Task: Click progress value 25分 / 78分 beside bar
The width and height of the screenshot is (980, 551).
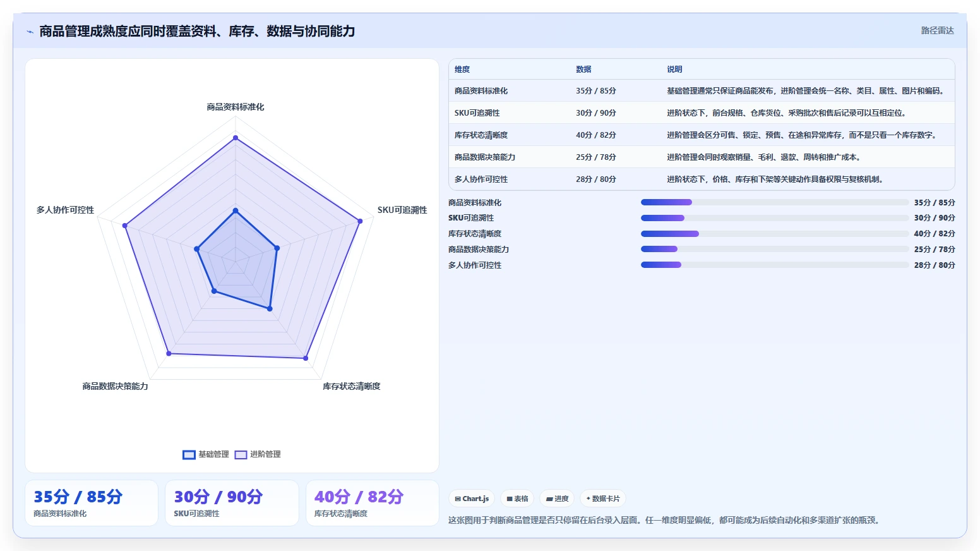Action: [x=935, y=250]
